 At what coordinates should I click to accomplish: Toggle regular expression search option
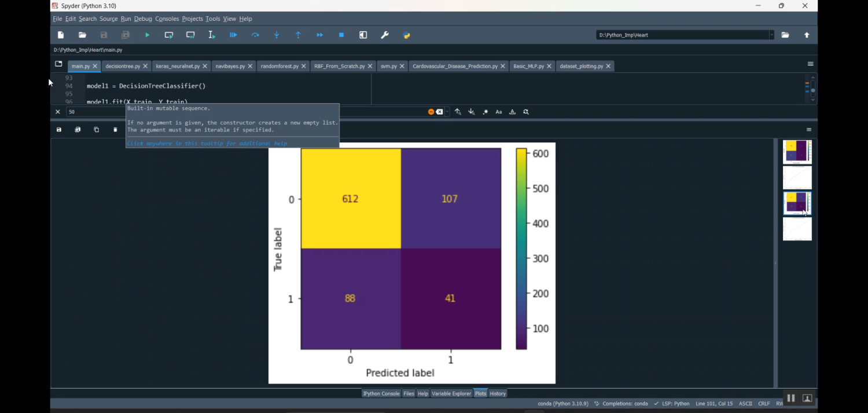tap(486, 112)
